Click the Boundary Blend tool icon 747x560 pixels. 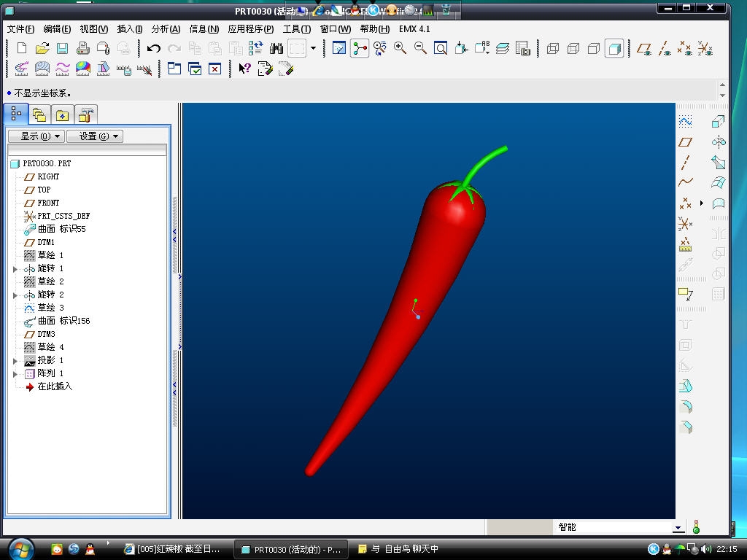pyautogui.click(x=719, y=182)
